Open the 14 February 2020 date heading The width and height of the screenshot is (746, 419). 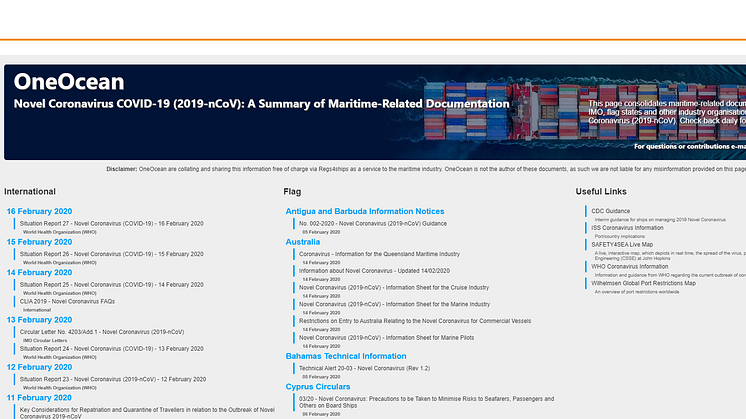pyautogui.click(x=39, y=273)
